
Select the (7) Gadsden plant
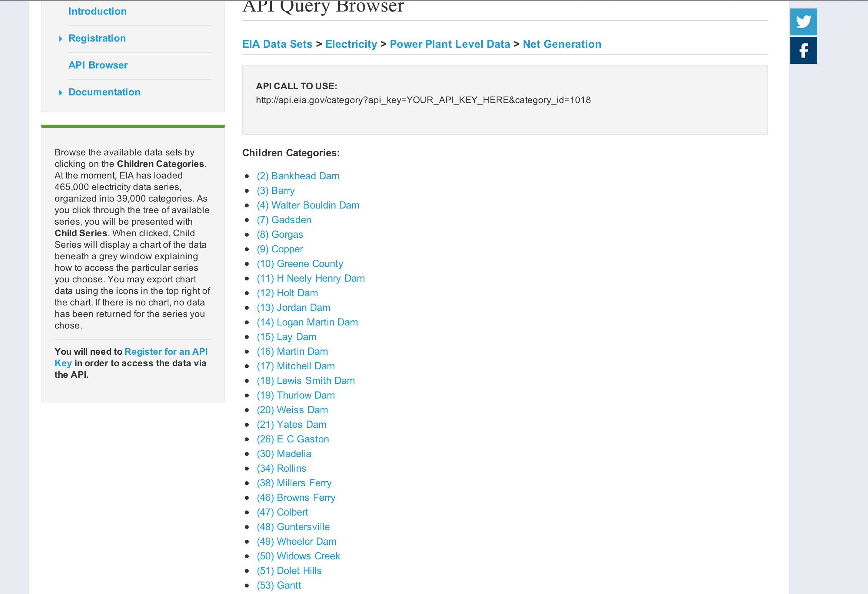pos(284,220)
